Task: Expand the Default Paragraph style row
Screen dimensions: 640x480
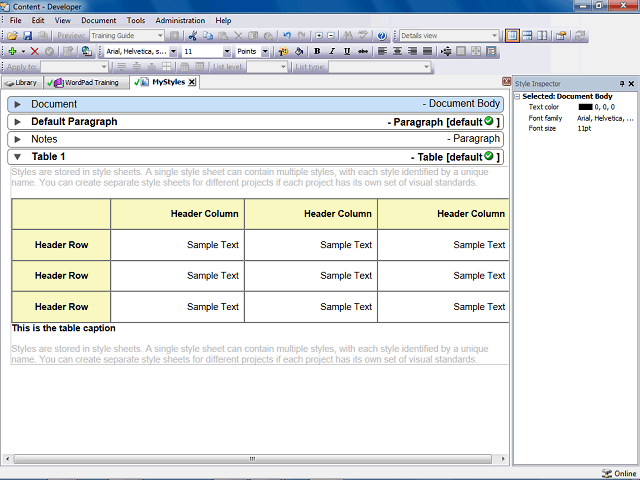Action: (x=18, y=122)
